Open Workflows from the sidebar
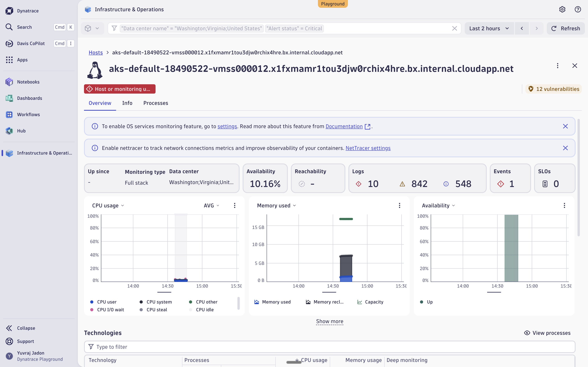This screenshot has width=588, height=367. (28, 114)
